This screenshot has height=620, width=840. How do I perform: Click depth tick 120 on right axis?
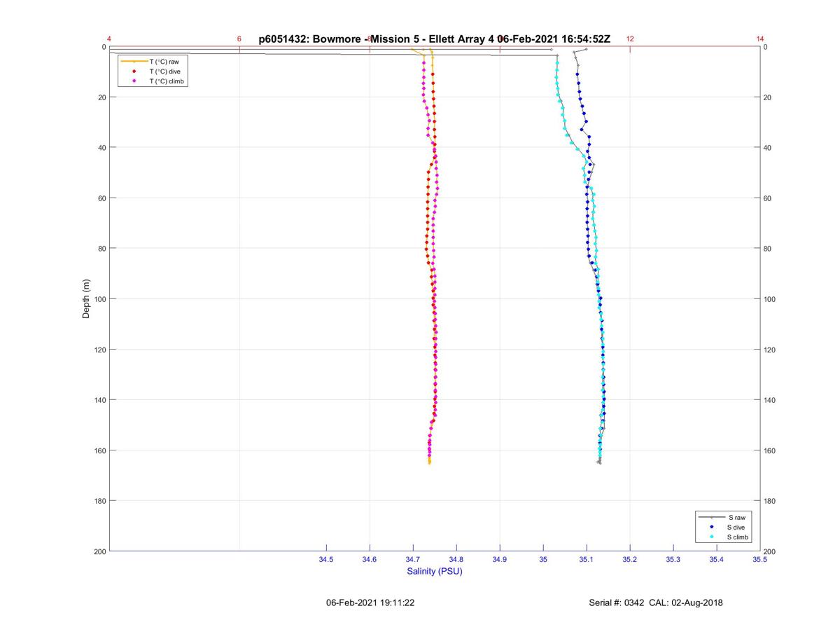tap(770, 350)
